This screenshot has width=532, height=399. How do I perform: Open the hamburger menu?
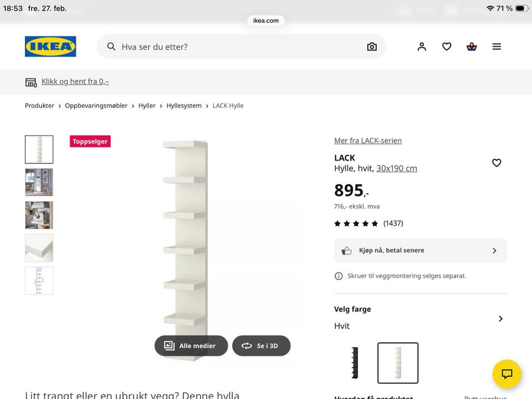[497, 47]
